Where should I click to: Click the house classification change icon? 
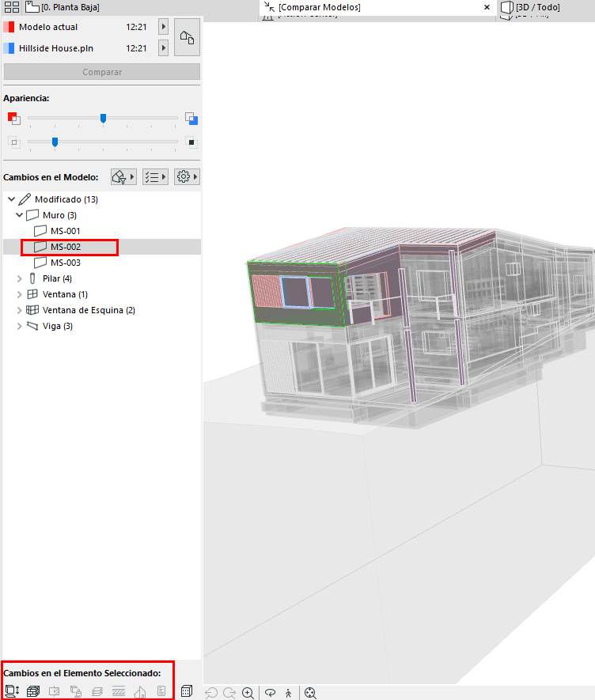click(x=140, y=691)
